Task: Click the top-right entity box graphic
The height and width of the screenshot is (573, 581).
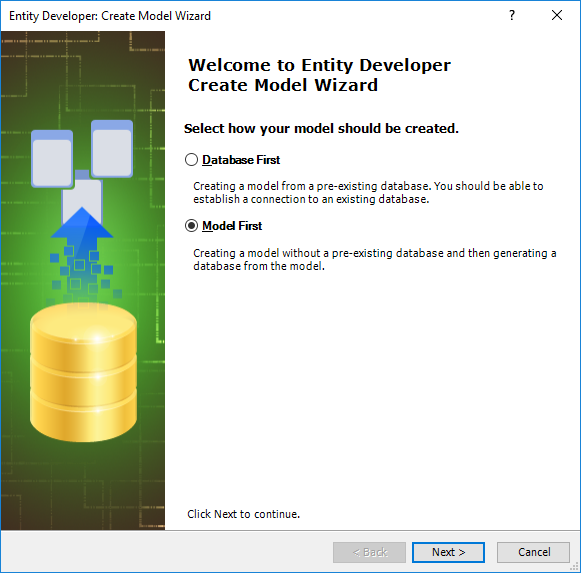Action: (112, 149)
